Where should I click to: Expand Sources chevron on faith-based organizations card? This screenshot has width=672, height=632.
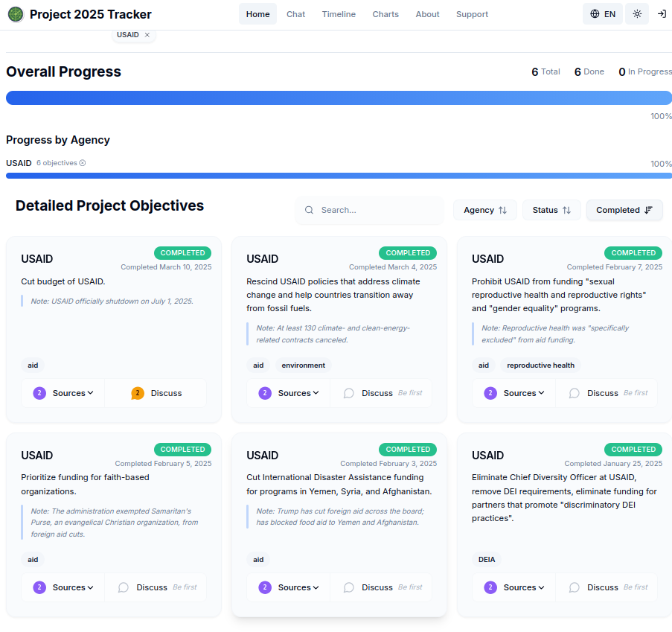(x=91, y=587)
